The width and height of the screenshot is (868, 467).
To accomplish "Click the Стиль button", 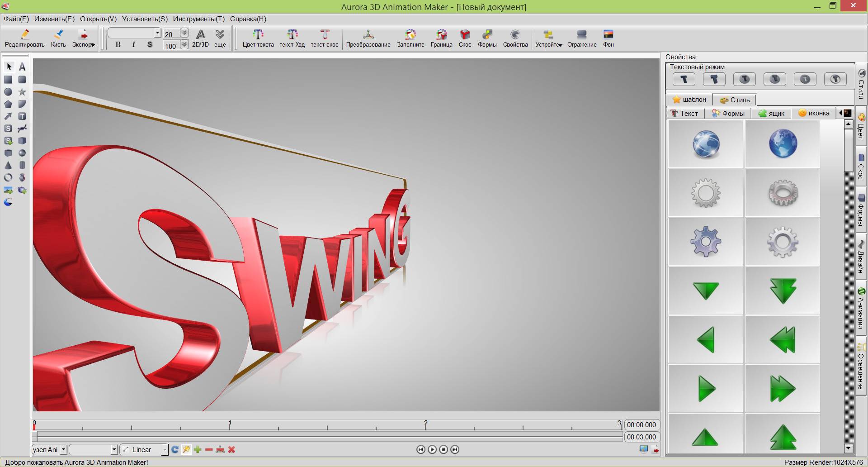I will coord(735,100).
